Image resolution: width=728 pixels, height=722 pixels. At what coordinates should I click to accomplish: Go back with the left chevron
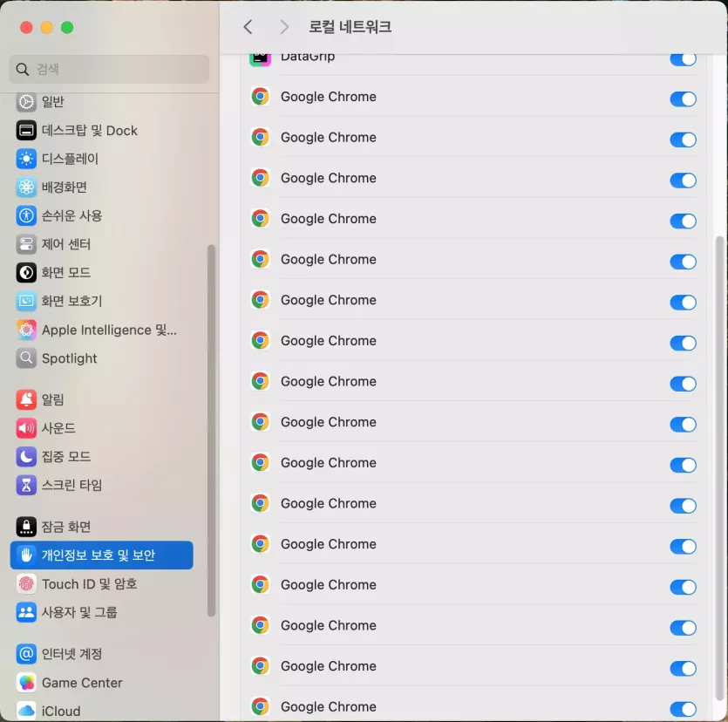coord(248,27)
